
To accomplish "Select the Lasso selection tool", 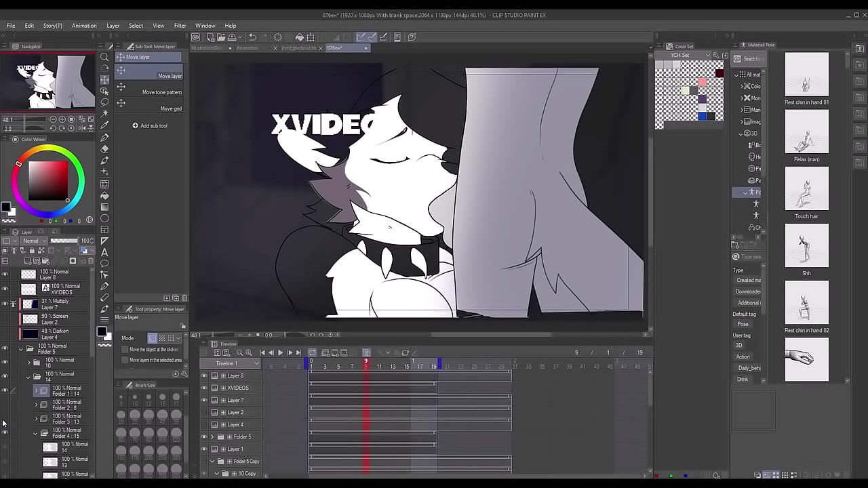I will click(104, 102).
